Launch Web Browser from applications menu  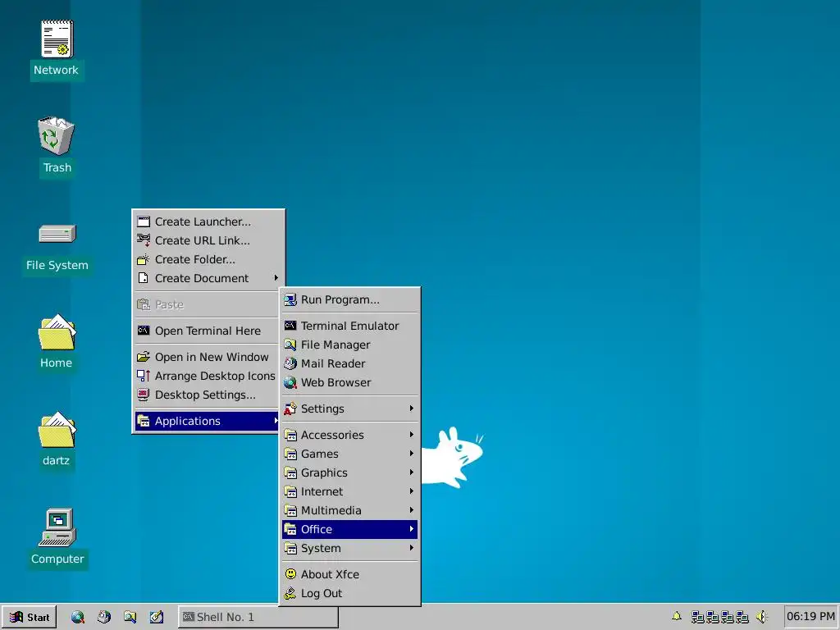(349, 382)
